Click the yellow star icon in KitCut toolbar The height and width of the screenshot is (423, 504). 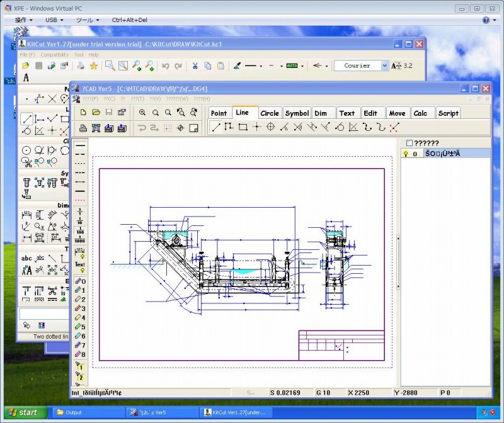pyautogui.click(x=93, y=65)
